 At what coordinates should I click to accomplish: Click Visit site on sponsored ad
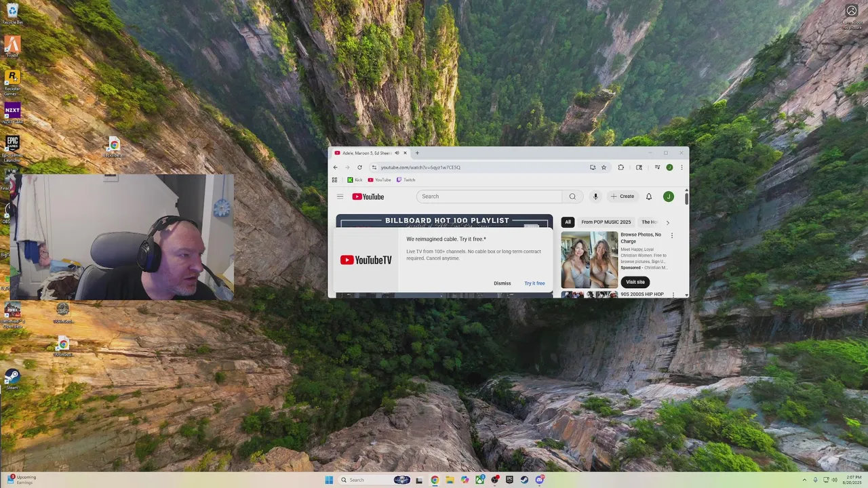(635, 282)
